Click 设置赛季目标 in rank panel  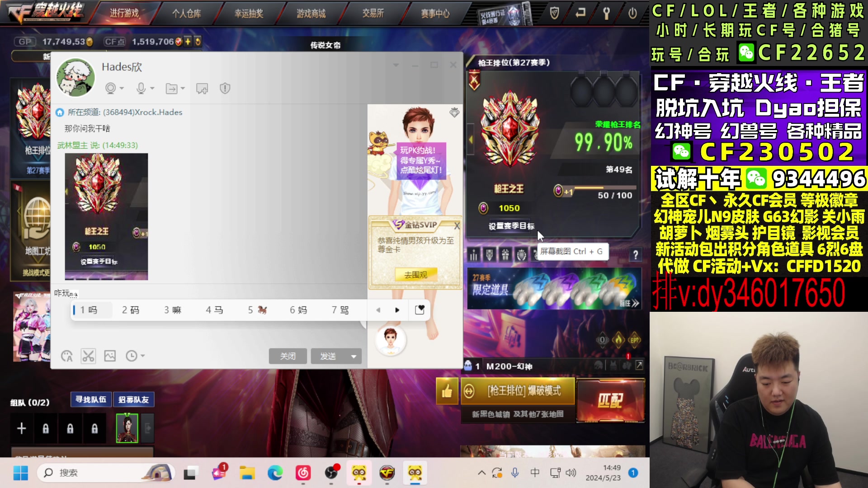click(x=511, y=226)
